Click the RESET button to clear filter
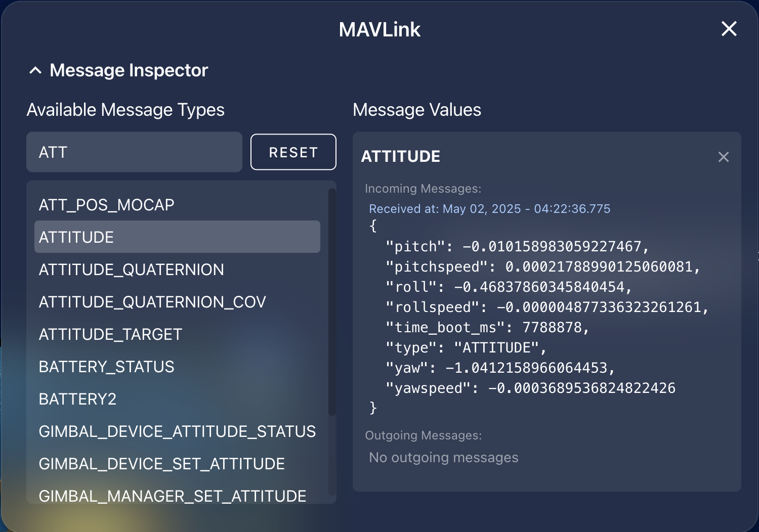Viewport: 759px width, 532px height. pos(293,152)
